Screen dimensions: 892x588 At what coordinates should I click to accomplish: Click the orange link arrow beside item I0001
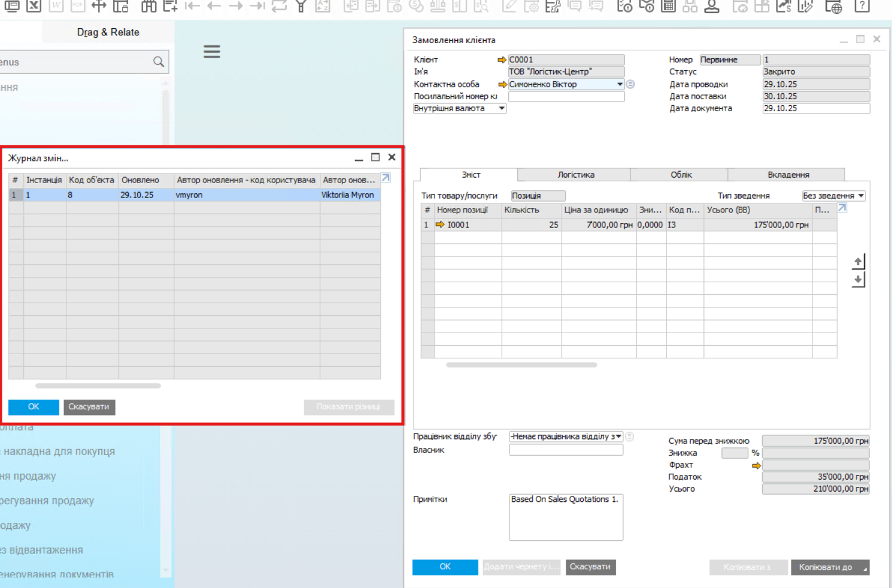(440, 225)
